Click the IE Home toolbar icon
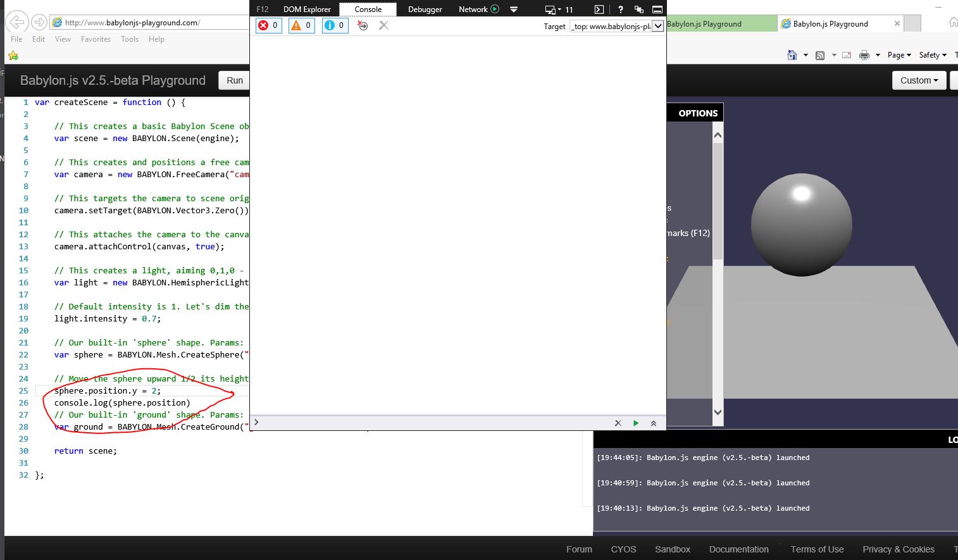958x560 pixels. 792,55
